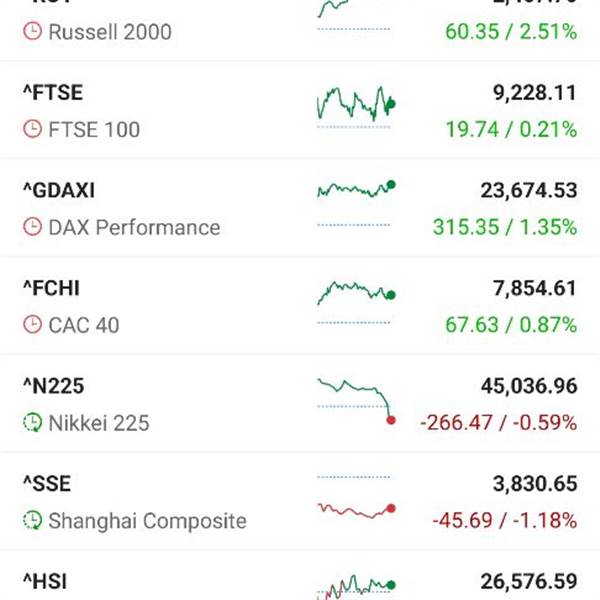Click the clock icon beside Russell 2000
The image size is (600, 600).
33,31
